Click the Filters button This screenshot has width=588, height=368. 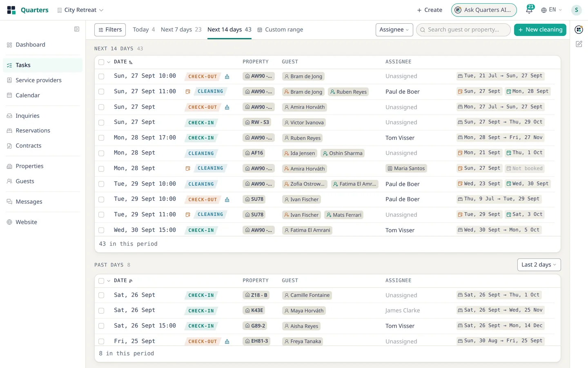pyautogui.click(x=110, y=29)
